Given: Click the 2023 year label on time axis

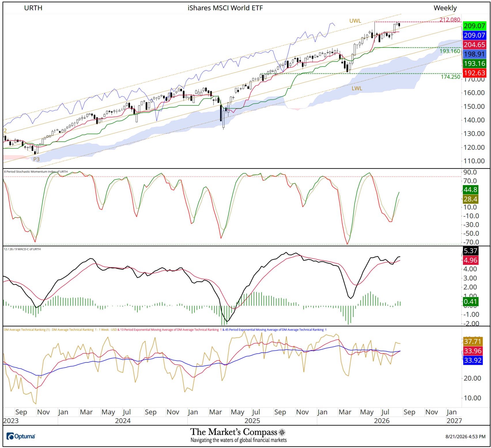Looking at the screenshot, I should tap(11, 421).
